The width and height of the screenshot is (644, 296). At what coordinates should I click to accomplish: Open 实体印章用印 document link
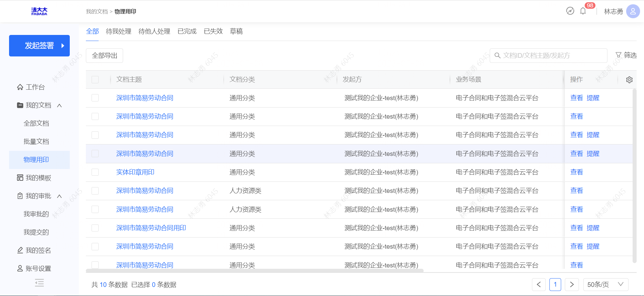coord(135,172)
